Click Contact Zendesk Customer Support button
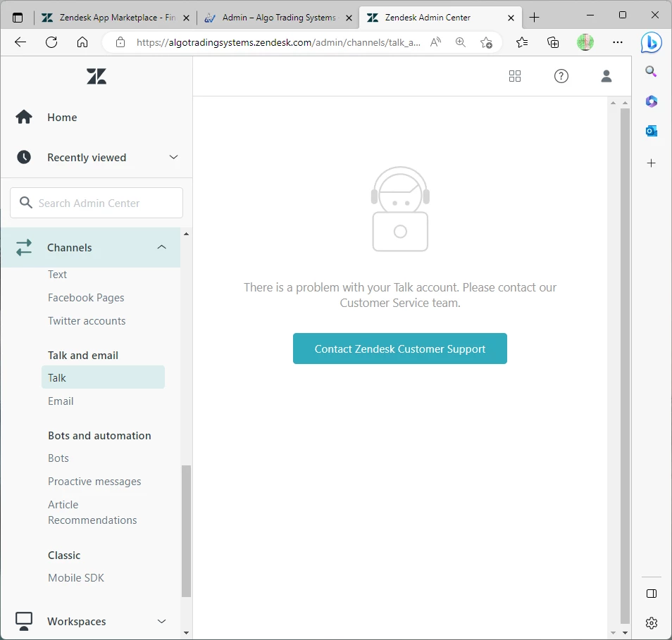The height and width of the screenshot is (640, 672). coord(400,349)
